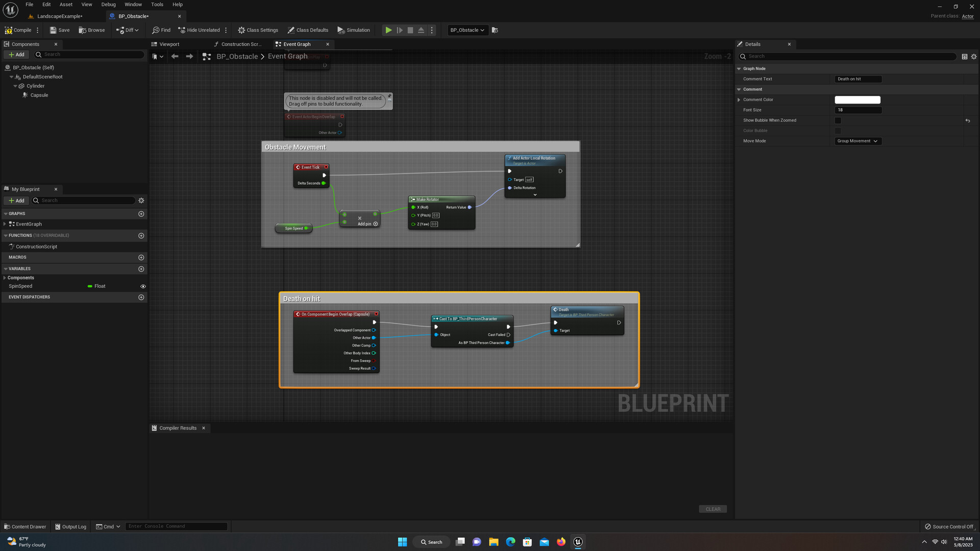Open the Find search in Blueprint
This screenshot has width=980, height=551.
(161, 30)
